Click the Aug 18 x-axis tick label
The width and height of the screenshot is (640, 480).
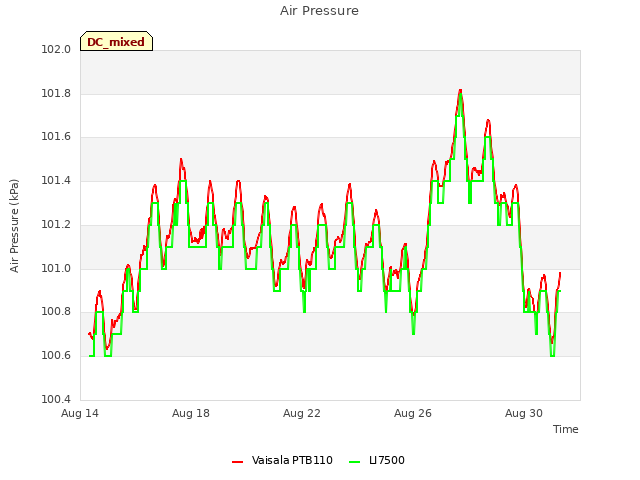point(191,413)
